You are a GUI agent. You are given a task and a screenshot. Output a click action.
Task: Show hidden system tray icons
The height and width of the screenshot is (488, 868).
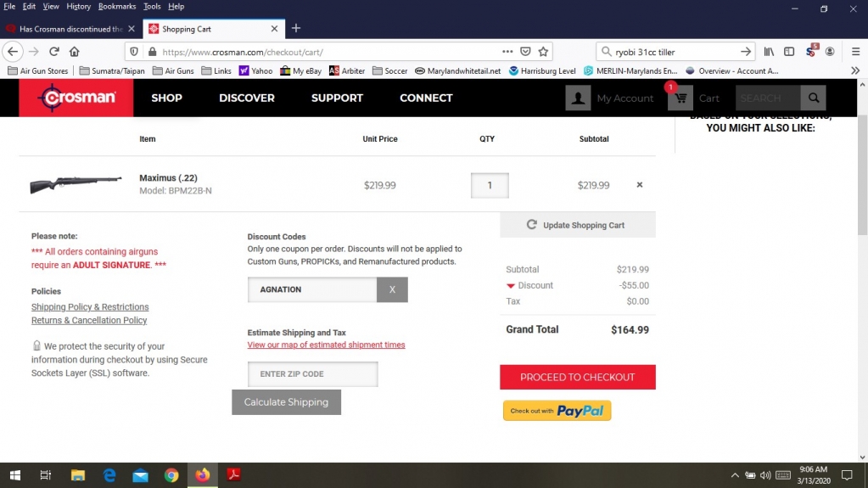(735, 475)
